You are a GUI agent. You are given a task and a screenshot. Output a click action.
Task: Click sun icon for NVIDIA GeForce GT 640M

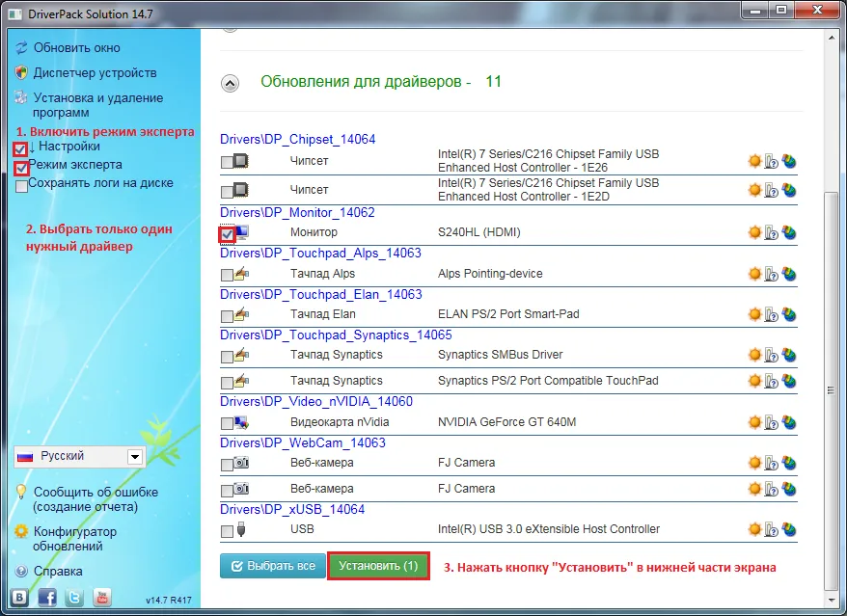[x=754, y=422]
